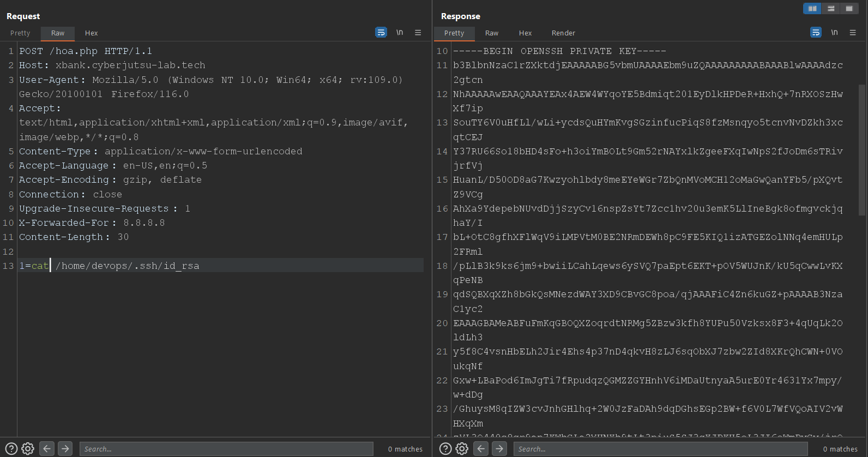This screenshot has width=868, height=457.
Task: Click the Response search input field
Action: (660, 449)
